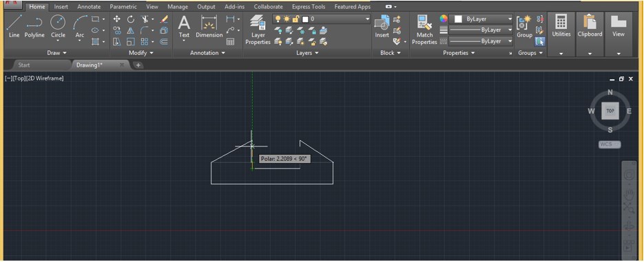This screenshot has height=262, width=644.
Task: Select the Fillet tool
Action: tap(145, 30)
